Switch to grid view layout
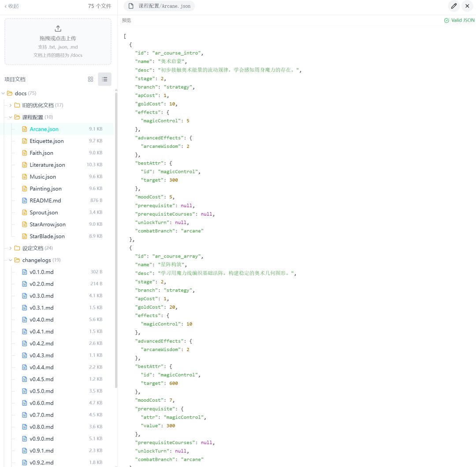This screenshot has width=476, height=467. (90, 79)
